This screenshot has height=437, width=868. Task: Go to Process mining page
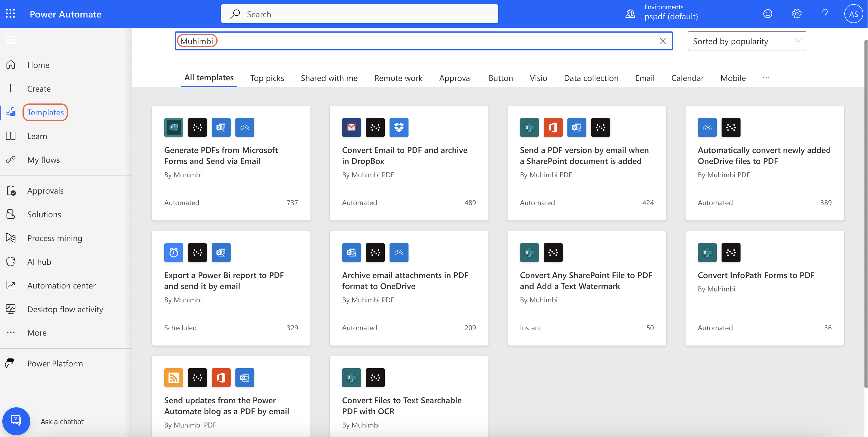(55, 238)
